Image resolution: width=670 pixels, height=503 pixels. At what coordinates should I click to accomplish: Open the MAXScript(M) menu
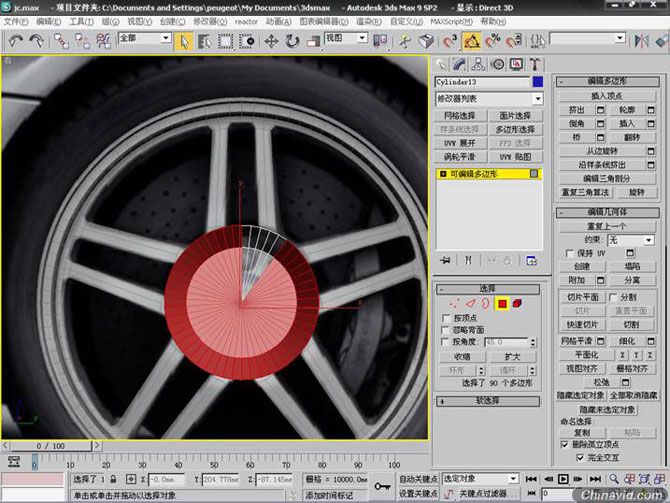point(451,21)
